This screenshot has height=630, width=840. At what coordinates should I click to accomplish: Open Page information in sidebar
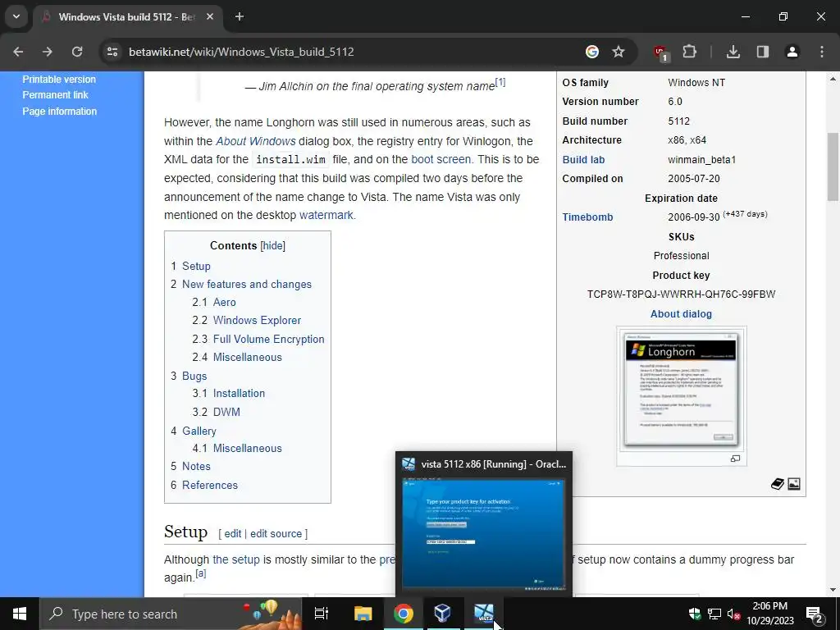pos(59,112)
